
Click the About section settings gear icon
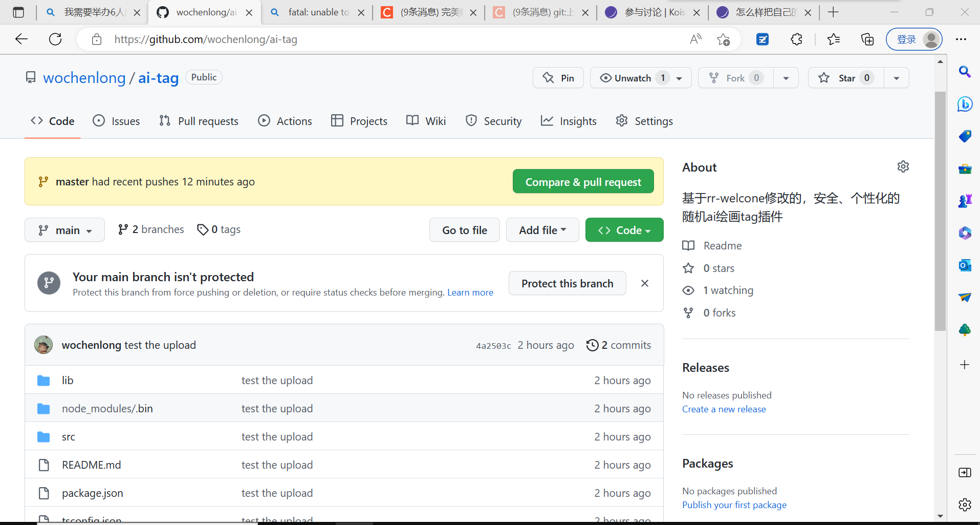903,167
